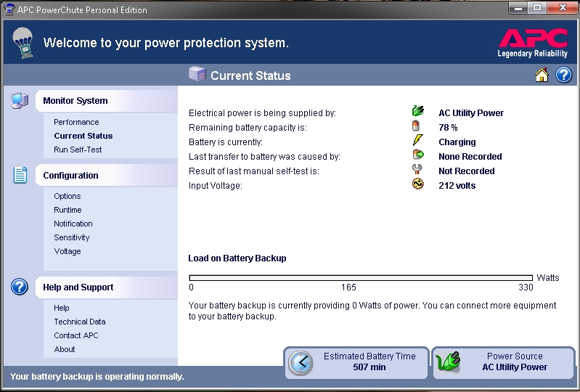Click the last transfer arrow icon beside None Recorded
This screenshot has height=392, width=580.
click(x=418, y=155)
